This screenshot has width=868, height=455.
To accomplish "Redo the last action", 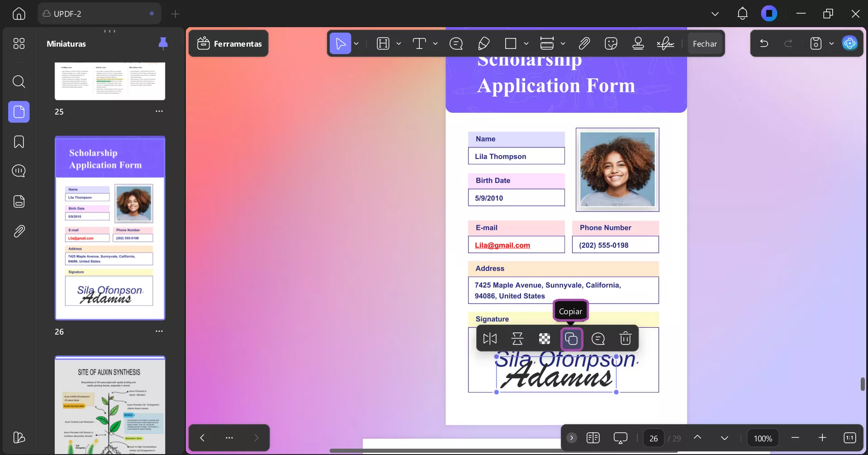I will click(788, 43).
